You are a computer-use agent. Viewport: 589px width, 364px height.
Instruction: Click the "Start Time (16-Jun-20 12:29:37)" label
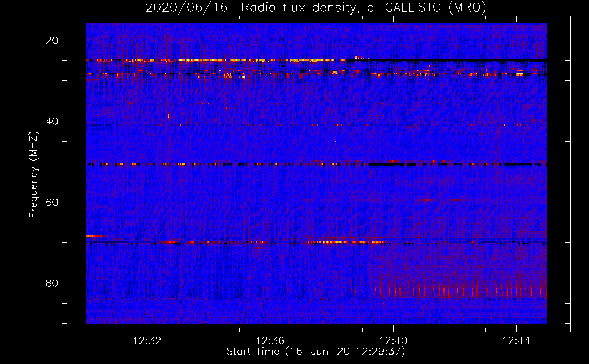[x=316, y=352]
